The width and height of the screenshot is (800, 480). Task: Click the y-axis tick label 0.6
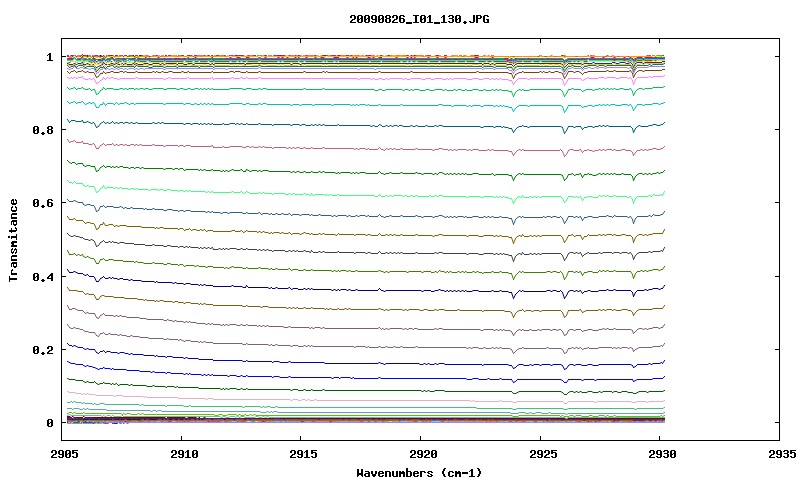[x=43, y=203]
